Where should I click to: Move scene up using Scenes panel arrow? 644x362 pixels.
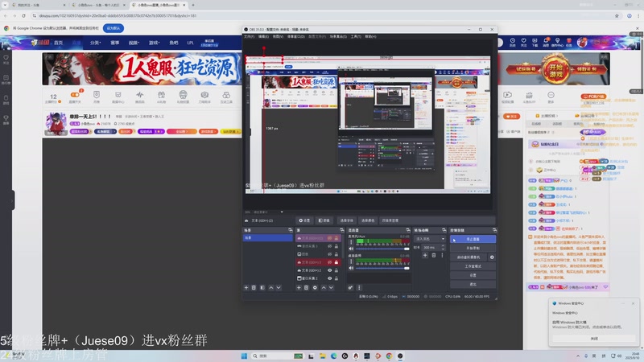[271, 288]
